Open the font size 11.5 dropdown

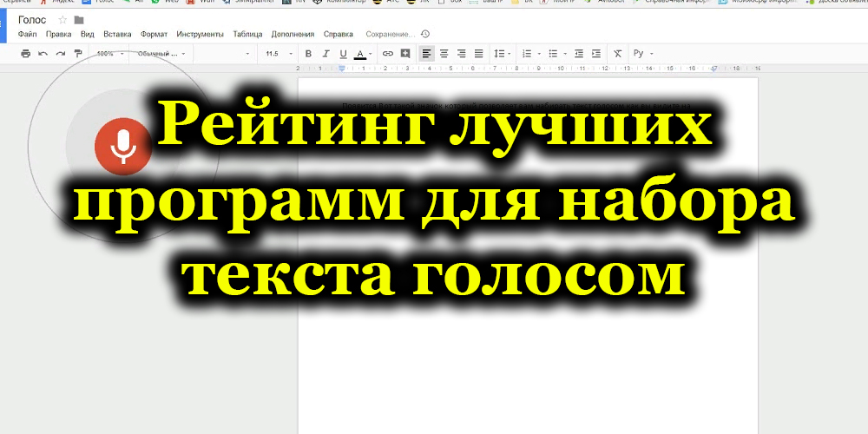tap(278, 54)
